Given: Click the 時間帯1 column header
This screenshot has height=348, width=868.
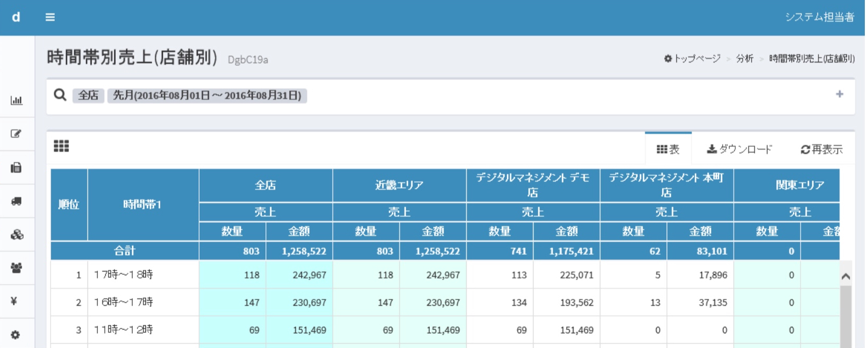Looking at the screenshot, I should pos(143,205).
